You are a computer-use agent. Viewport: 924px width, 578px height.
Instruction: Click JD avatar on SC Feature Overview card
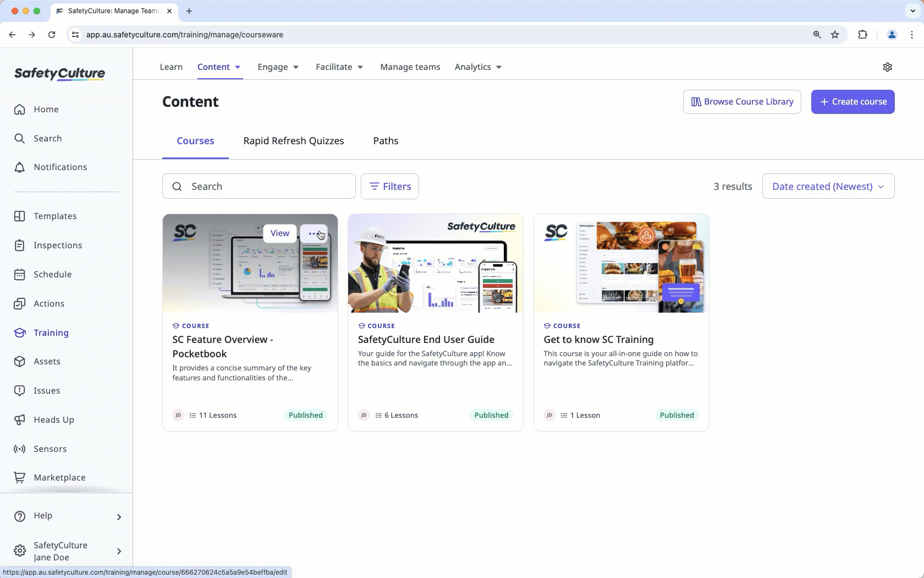click(x=178, y=416)
